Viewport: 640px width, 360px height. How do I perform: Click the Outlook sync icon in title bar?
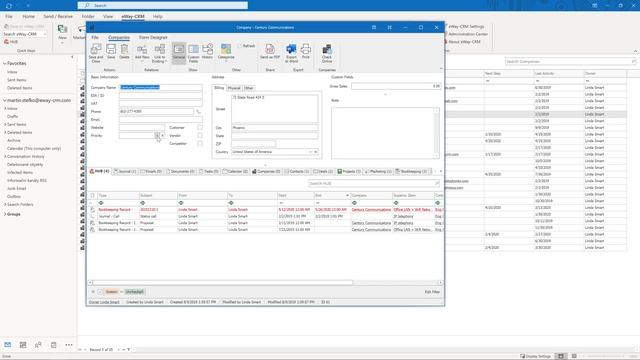(9, 6)
